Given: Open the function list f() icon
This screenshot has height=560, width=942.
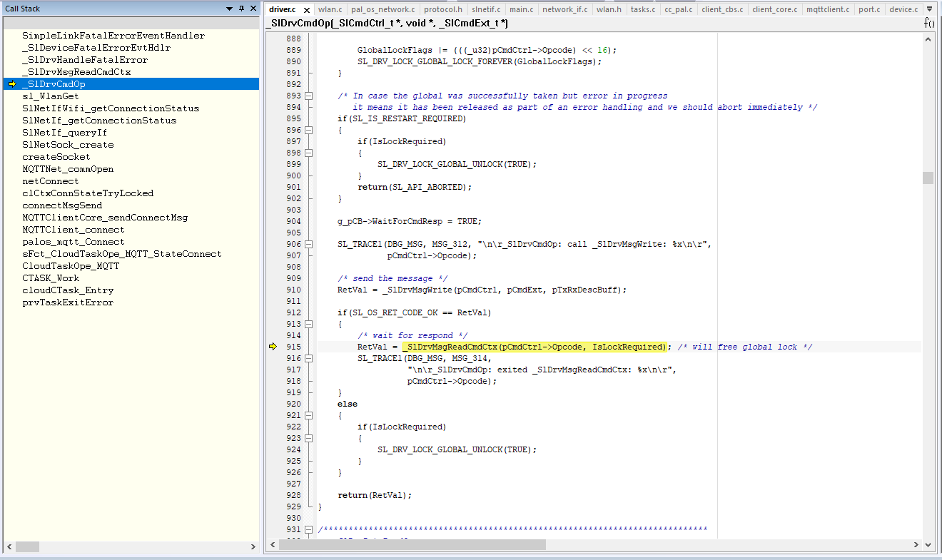Looking at the screenshot, I should tap(929, 24).
